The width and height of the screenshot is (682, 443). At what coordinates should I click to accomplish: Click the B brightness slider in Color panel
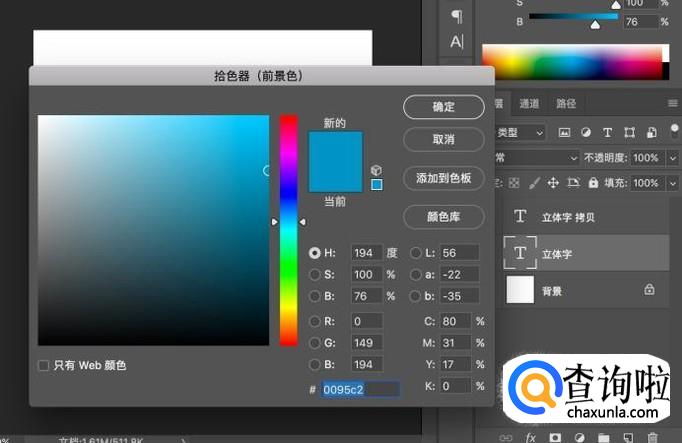[573, 17]
